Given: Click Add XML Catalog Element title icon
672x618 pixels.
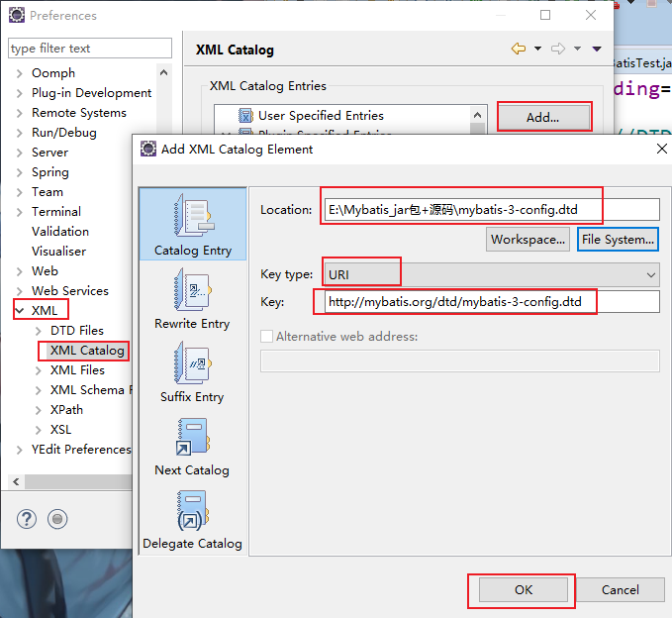Looking at the screenshot, I should [x=148, y=149].
